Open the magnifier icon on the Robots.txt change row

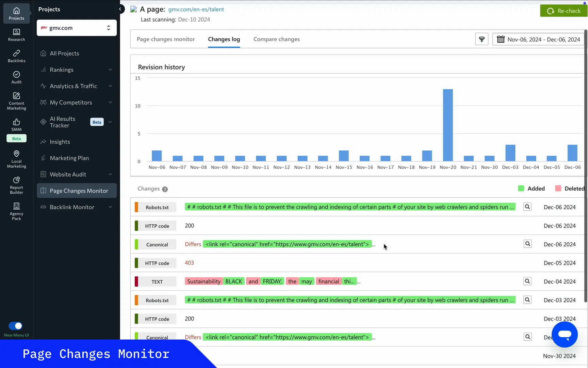click(x=527, y=206)
